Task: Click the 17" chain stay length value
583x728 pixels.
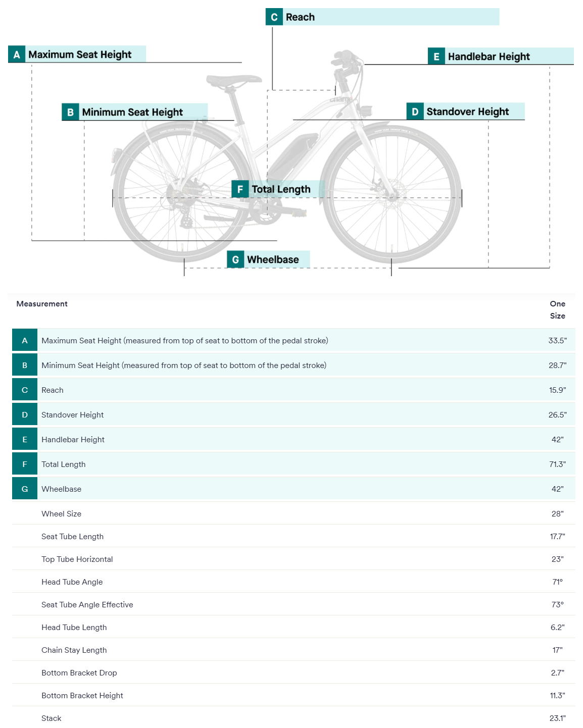Action: (x=558, y=650)
